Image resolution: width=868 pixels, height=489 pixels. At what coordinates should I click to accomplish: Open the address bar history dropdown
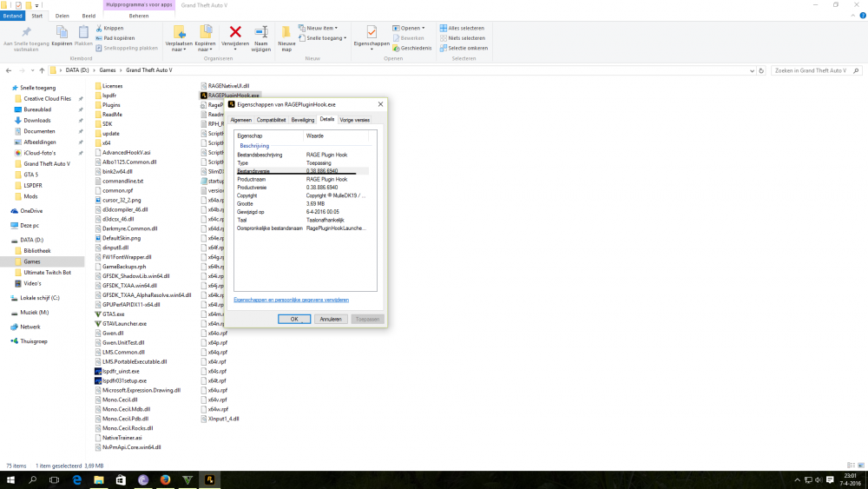[x=752, y=71]
